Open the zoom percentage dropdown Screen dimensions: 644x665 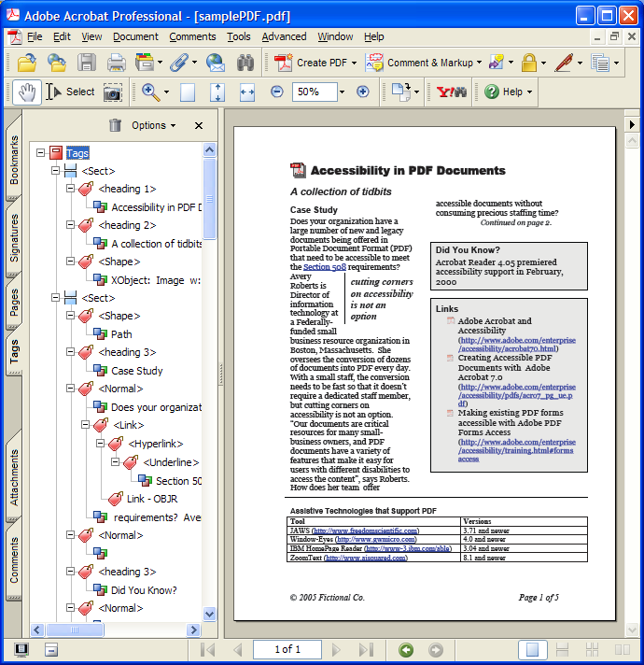tap(342, 92)
